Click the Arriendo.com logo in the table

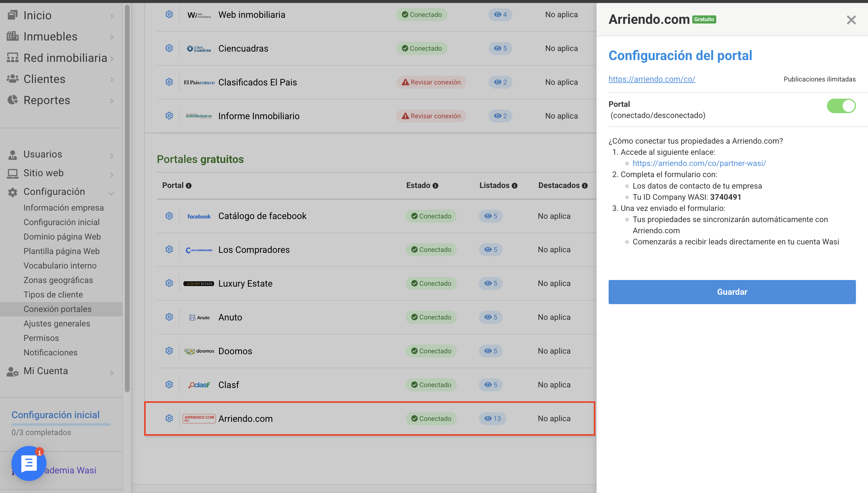[x=199, y=418]
